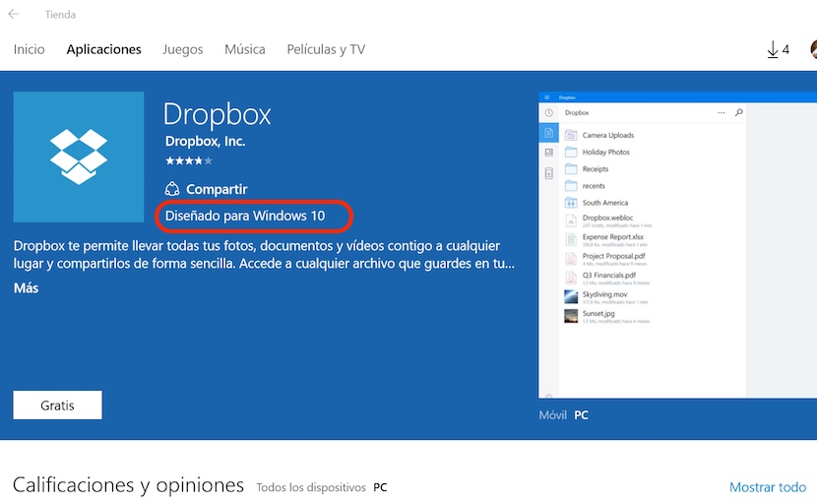Filter reviews by Todos los dispositivos
The width and height of the screenshot is (817, 504).
[311, 487]
